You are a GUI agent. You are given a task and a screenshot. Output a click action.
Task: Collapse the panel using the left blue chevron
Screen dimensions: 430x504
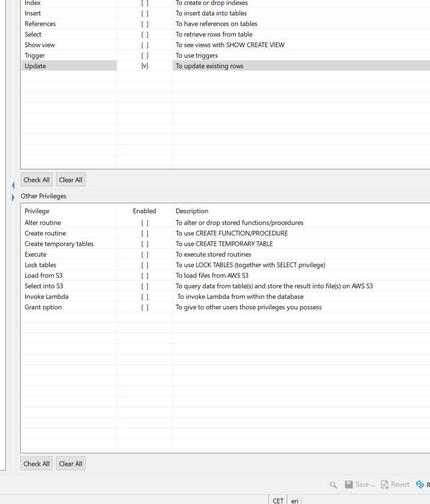tap(13, 185)
